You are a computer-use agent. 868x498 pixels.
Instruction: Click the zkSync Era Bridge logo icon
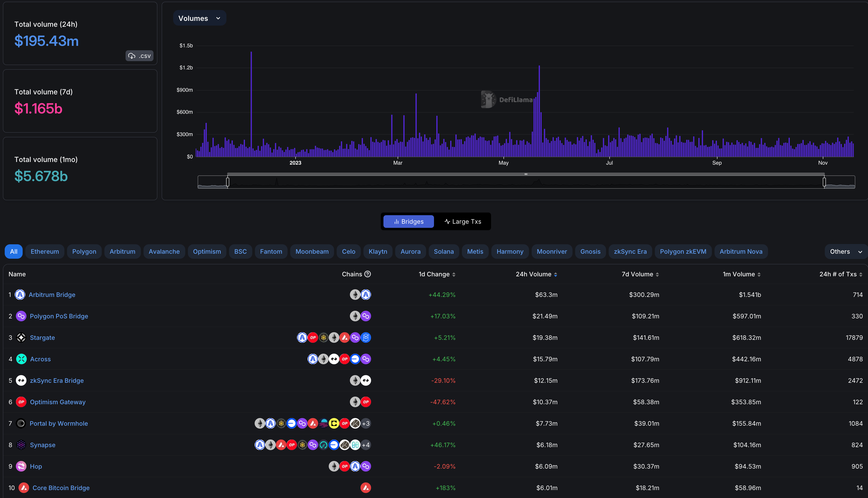21,380
